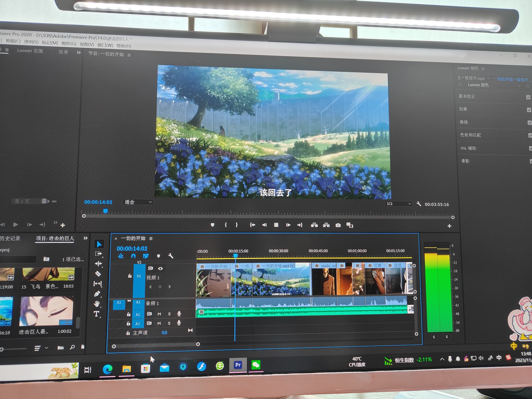
Task: Click Export Frame camera icon
Action: click(x=338, y=225)
